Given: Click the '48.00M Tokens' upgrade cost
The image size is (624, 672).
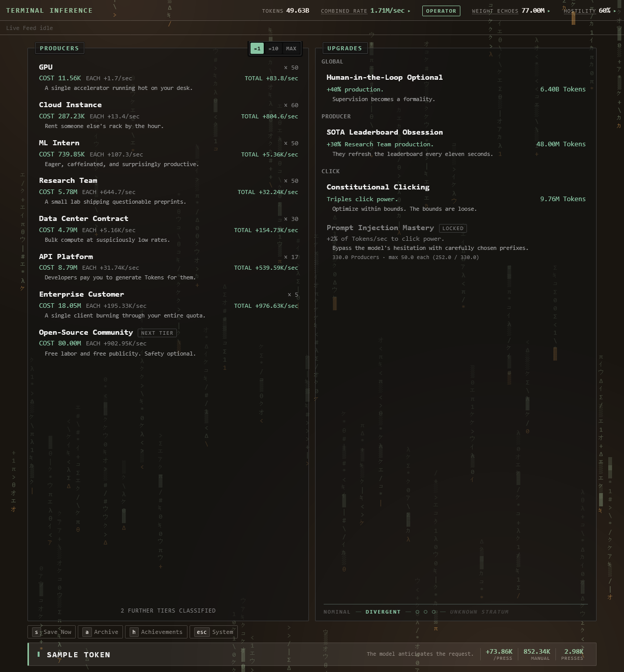Looking at the screenshot, I should [x=561, y=144].
